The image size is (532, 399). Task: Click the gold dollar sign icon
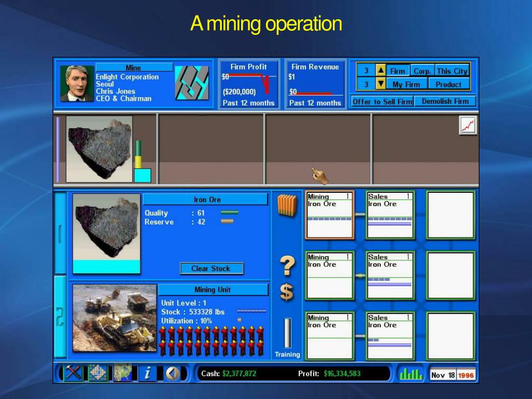coord(287,292)
